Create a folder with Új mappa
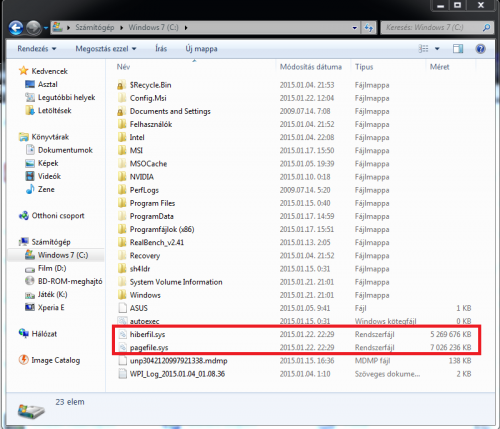Viewport: 500px width, 429px height. pos(201,49)
